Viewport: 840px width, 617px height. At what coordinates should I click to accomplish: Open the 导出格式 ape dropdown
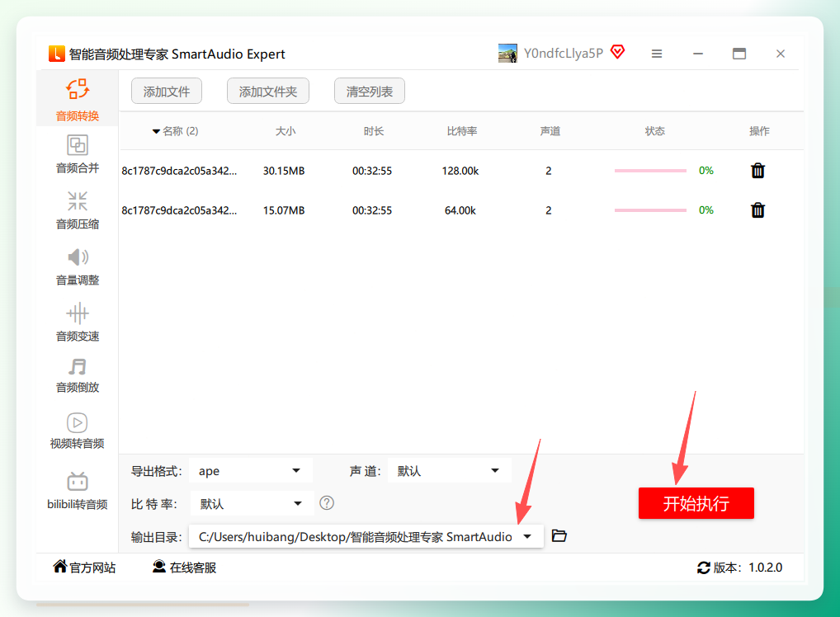coord(251,471)
